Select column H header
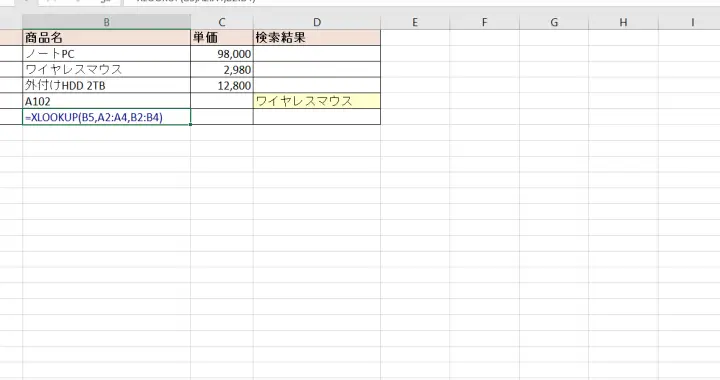720x380 pixels. click(623, 22)
